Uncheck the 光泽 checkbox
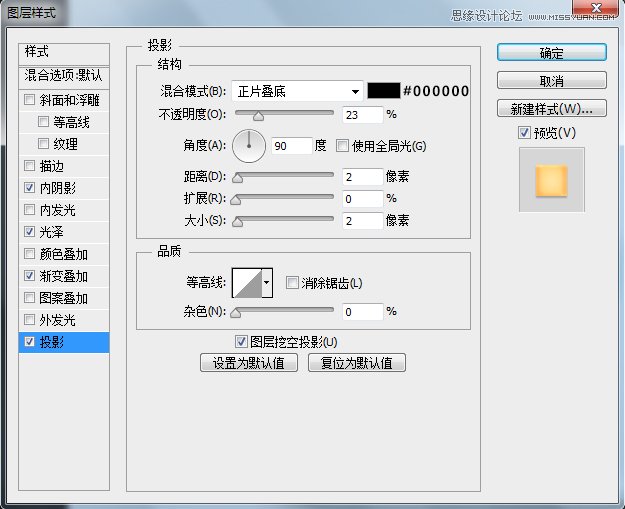This screenshot has height=509, width=625. click(29, 231)
